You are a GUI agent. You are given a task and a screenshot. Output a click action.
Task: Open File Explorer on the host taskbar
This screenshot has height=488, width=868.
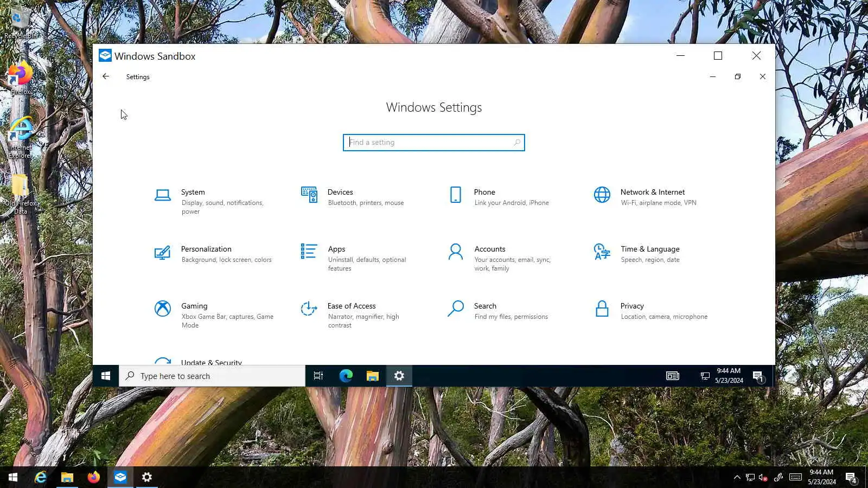click(67, 477)
